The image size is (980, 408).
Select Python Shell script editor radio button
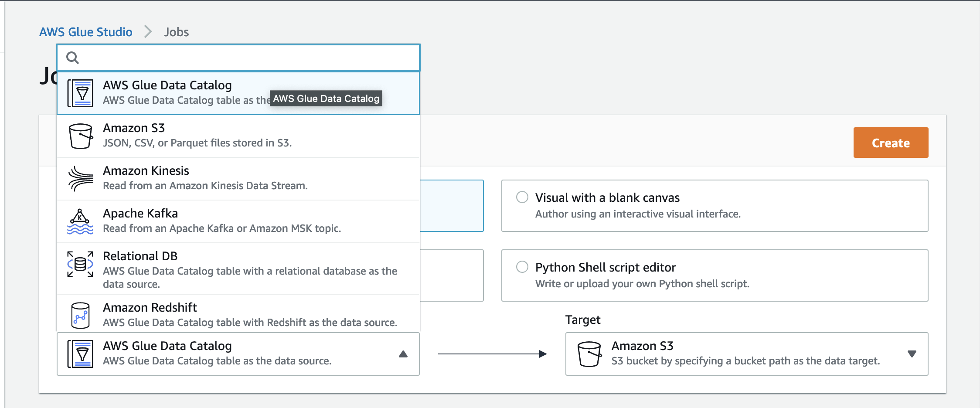coord(522,267)
